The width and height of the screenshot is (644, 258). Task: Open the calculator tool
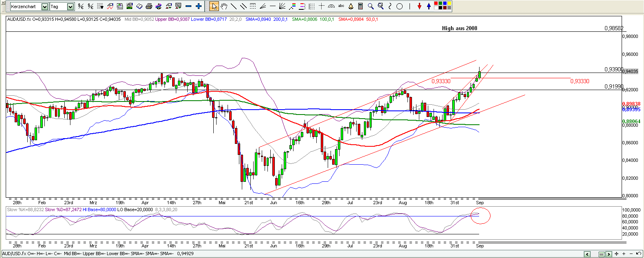tap(361, 7)
